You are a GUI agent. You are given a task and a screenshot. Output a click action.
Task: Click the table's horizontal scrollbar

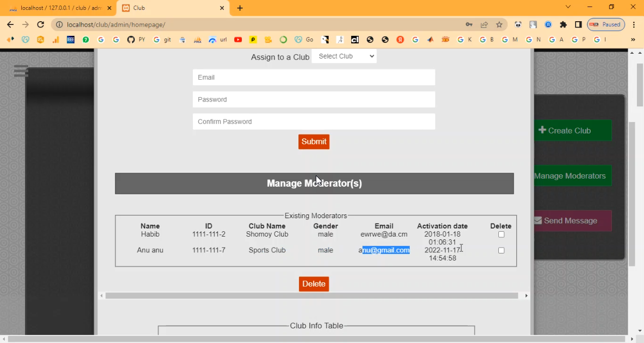tap(311, 296)
